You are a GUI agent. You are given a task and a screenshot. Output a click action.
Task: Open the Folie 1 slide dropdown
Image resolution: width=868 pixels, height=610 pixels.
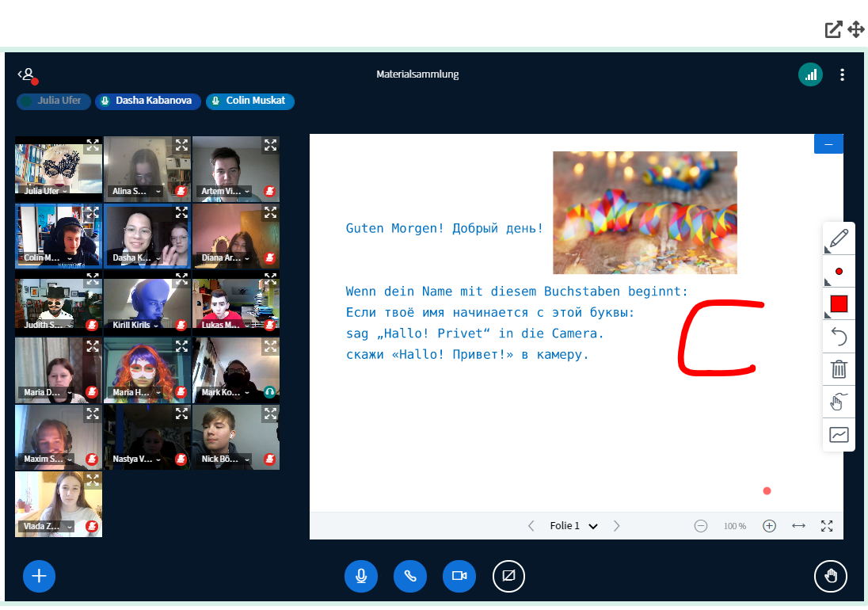[x=573, y=526]
